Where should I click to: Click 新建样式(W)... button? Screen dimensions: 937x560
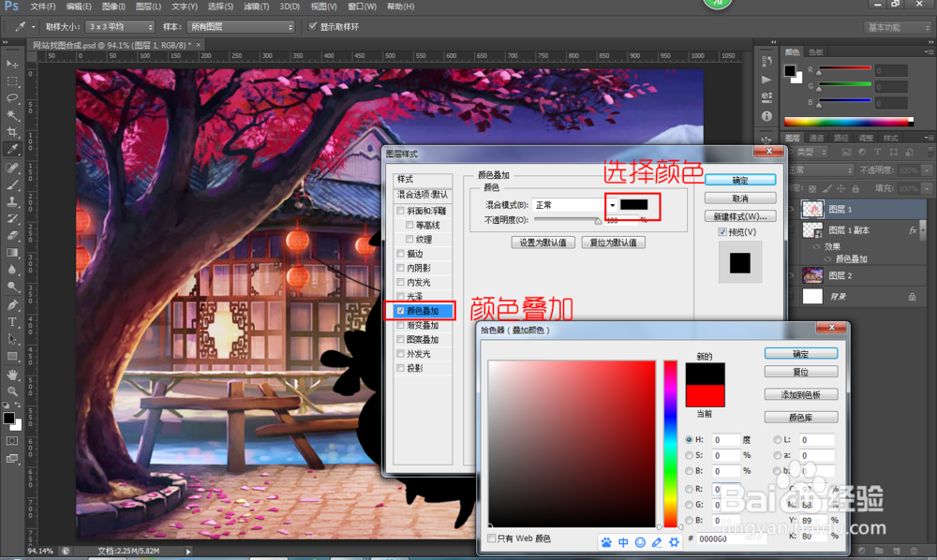[740, 216]
